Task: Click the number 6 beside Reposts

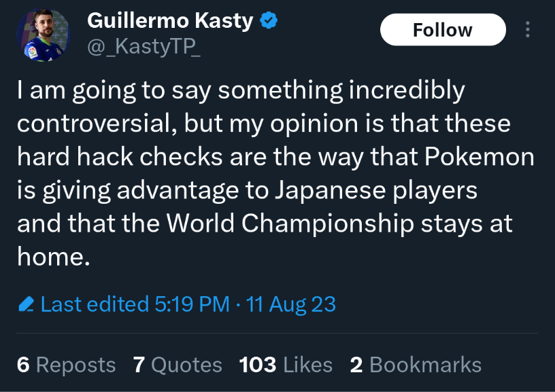Action: 23,365
